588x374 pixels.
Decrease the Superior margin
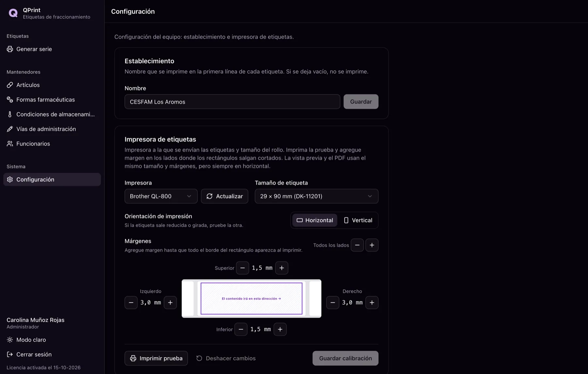coord(242,268)
